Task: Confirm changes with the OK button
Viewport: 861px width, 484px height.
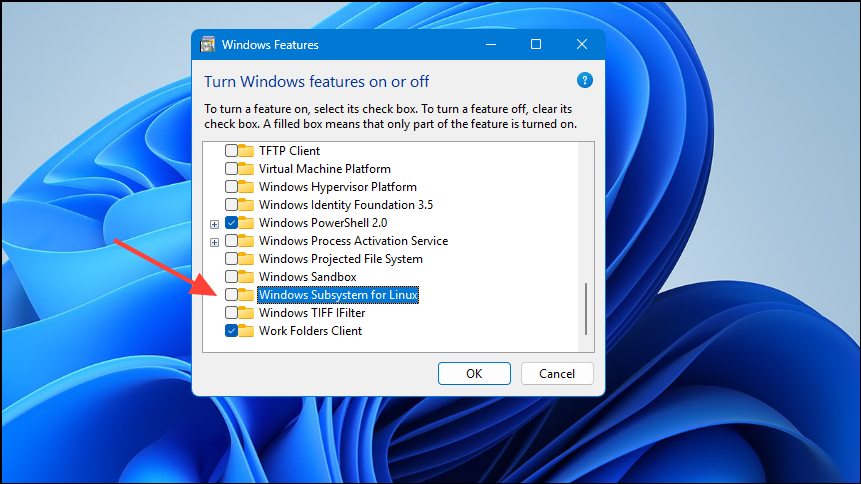Action: pos(474,374)
